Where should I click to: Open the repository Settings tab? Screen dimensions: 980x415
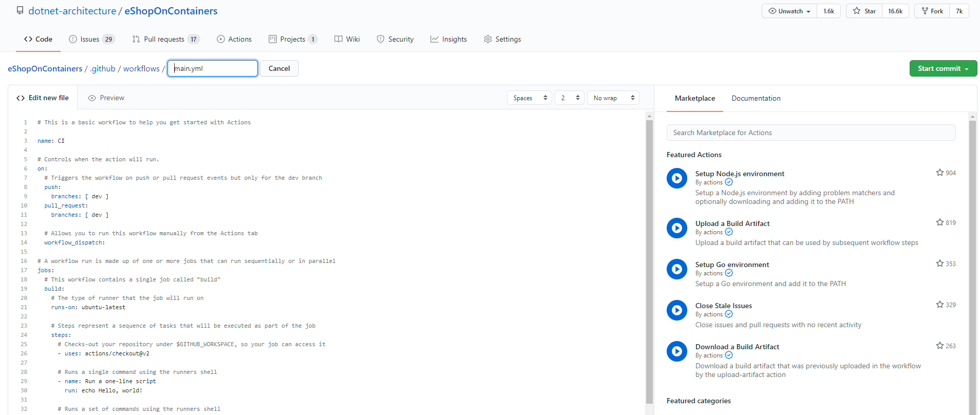[x=502, y=39]
